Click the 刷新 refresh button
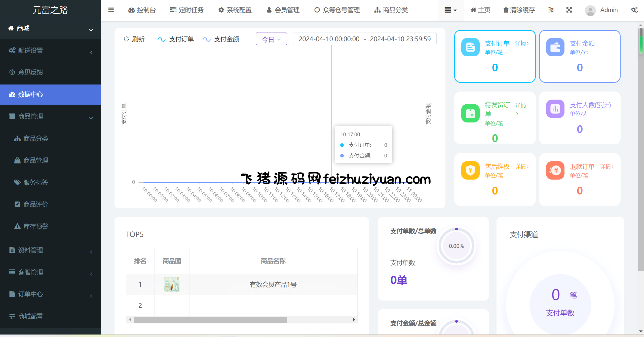The width and height of the screenshot is (644, 337). click(x=134, y=39)
